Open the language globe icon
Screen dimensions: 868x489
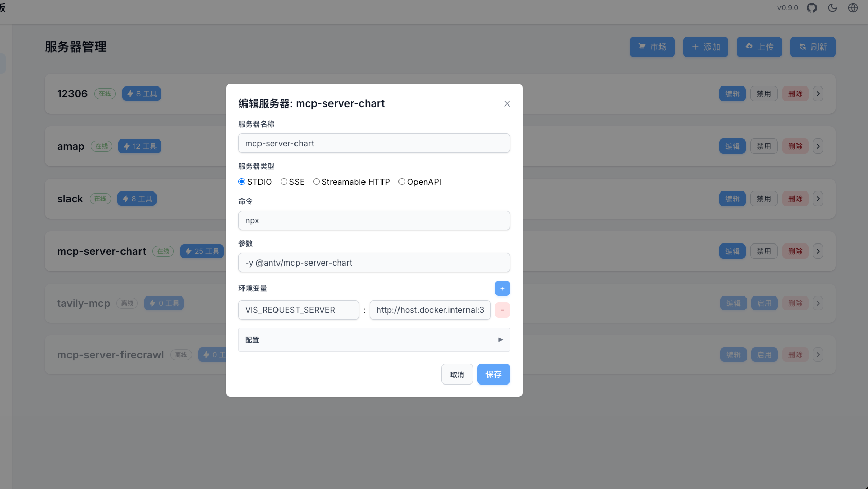click(853, 8)
